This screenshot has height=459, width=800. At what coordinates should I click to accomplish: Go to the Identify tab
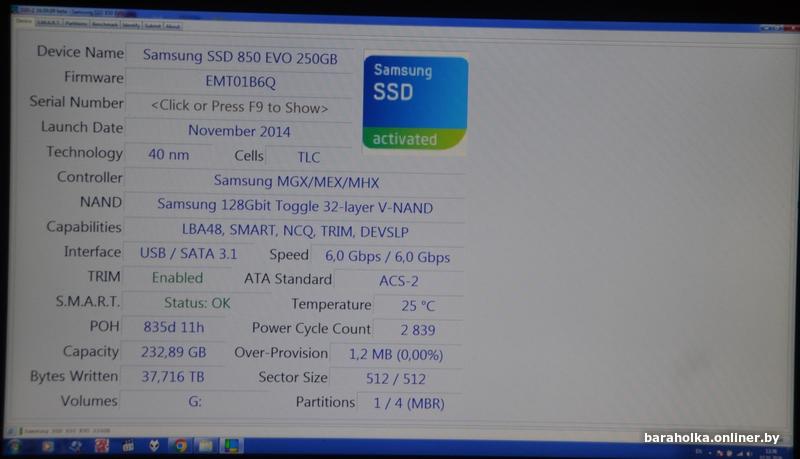coord(131,25)
